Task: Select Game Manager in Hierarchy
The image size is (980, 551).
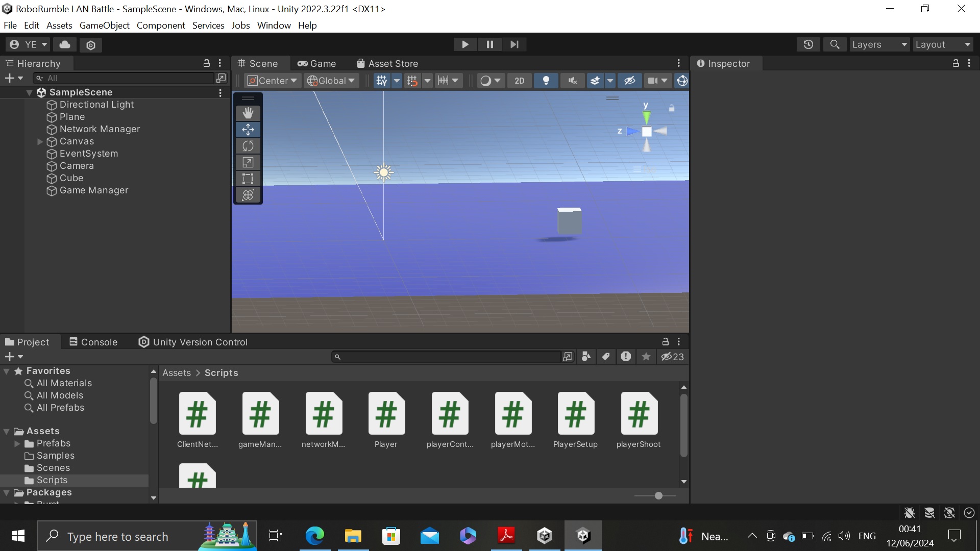Action: [94, 190]
